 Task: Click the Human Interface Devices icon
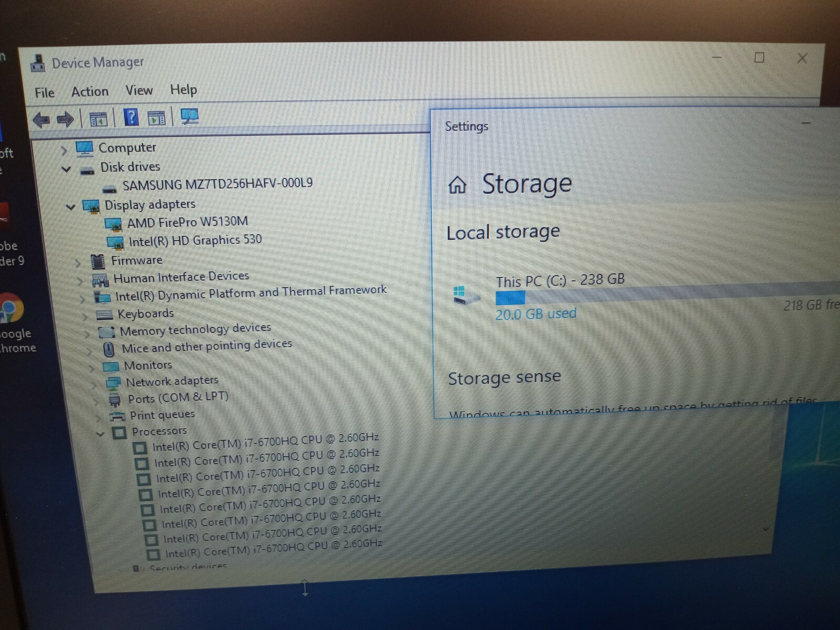coord(100,280)
